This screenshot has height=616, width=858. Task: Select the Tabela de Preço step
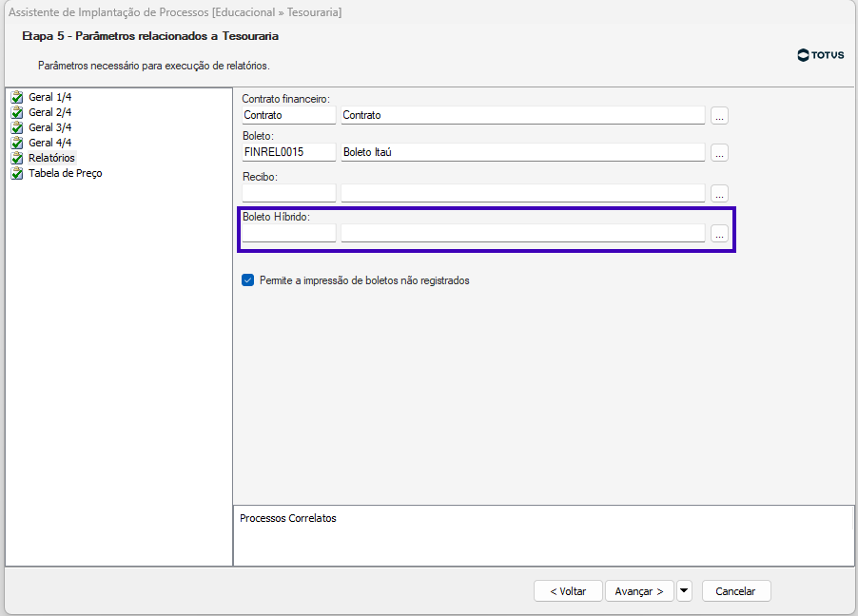click(65, 173)
